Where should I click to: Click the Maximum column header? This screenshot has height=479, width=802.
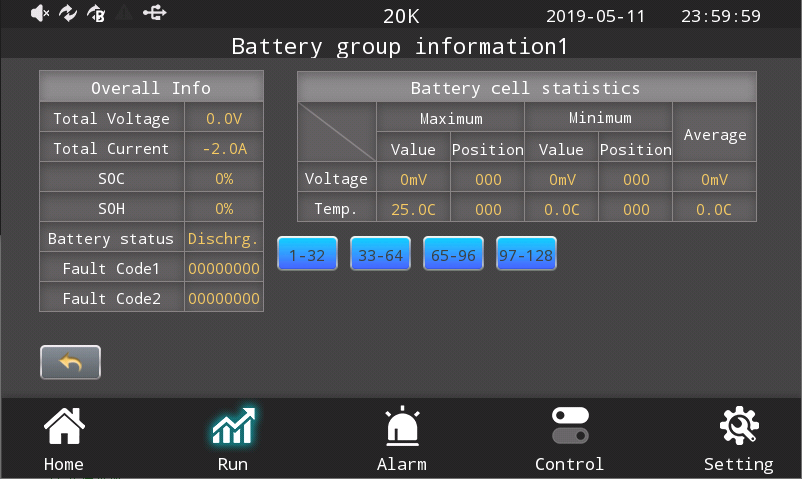click(451, 119)
